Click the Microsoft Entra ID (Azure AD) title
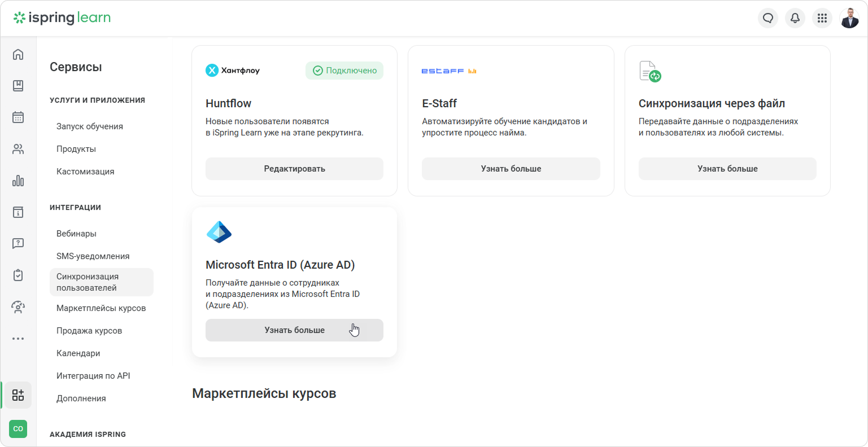The height and width of the screenshot is (447, 868). point(280,265)
